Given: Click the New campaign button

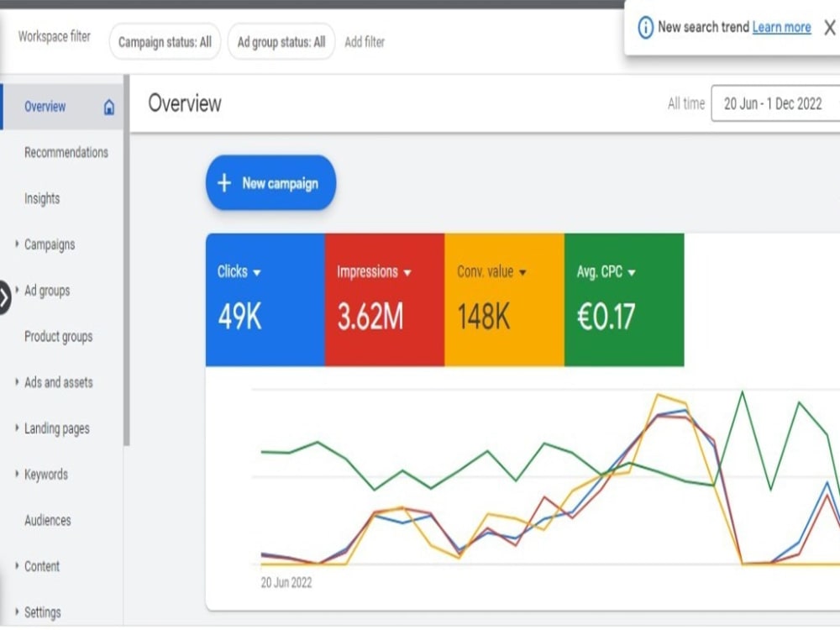Looking at the screenshot, I should point(270,182).
